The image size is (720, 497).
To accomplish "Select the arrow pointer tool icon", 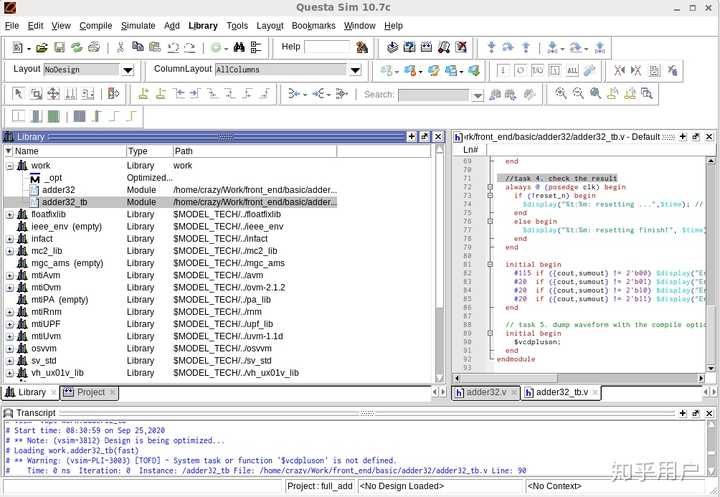I will 19,94.
